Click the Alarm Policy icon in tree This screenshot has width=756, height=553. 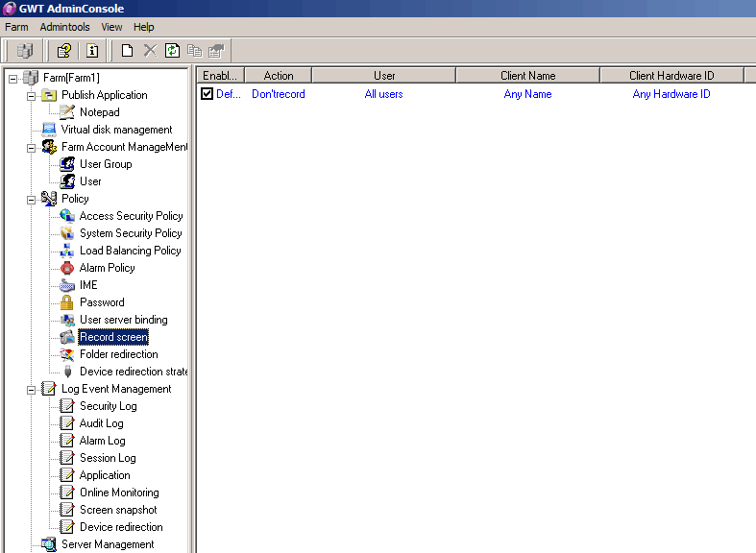pos(67,268)
